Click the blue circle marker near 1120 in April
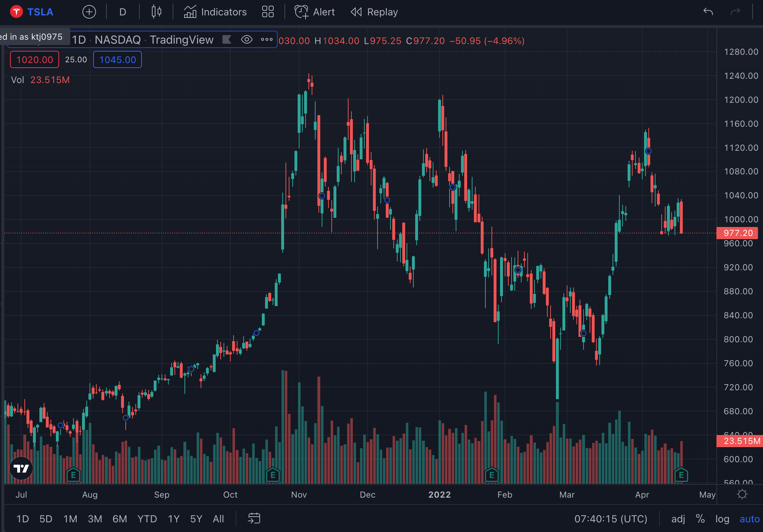Viewport: 763px width, 532px height. point(648,151)
